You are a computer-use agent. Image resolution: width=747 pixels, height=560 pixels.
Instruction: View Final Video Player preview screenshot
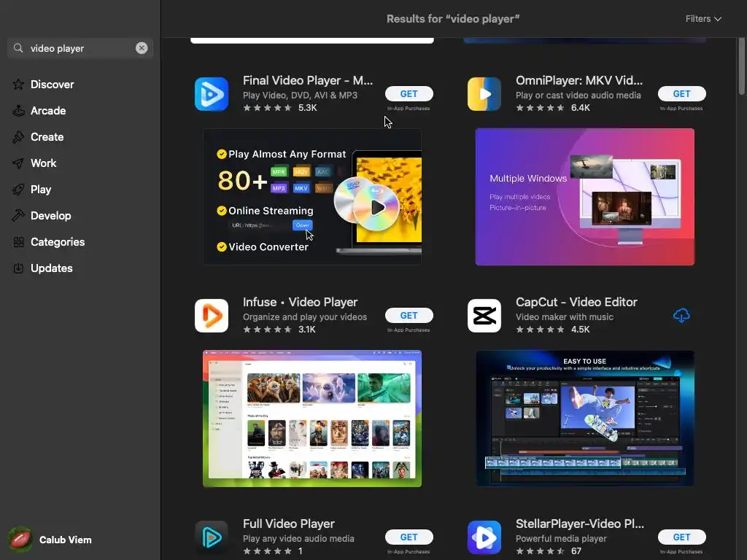[x=312, y=197]
